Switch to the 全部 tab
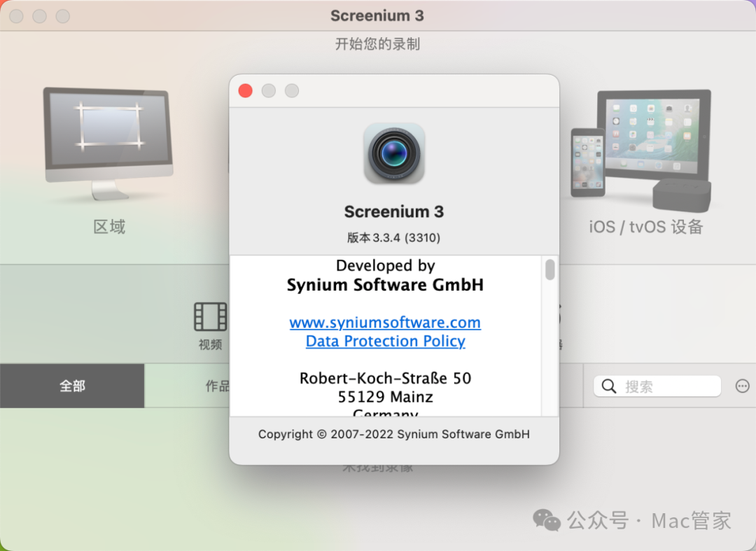 [x=72, y=386]
